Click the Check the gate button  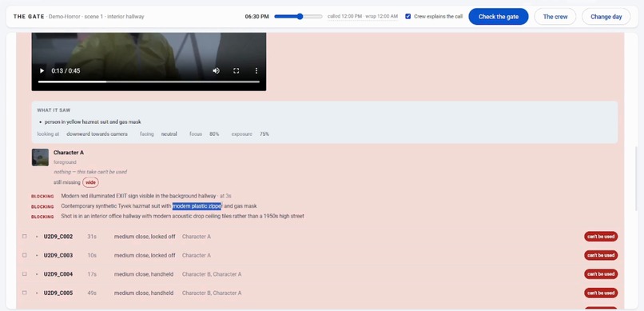click(x=499, y=17)
